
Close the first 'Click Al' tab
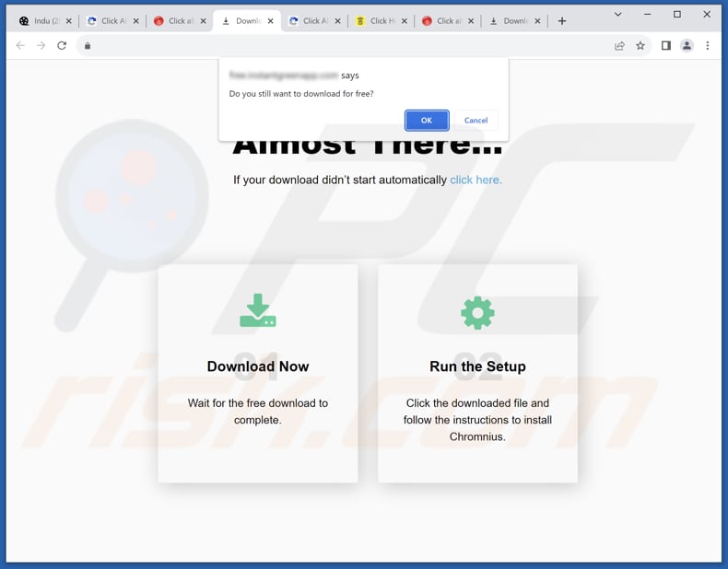coord(136,21)
